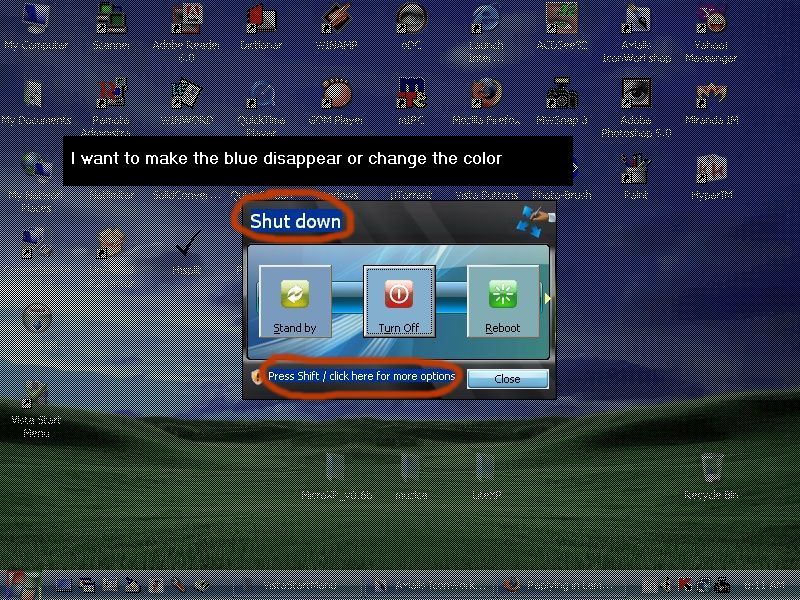Switch to Firefox 'Replying in Lan...' taskbar item

[x=559, y=585]
